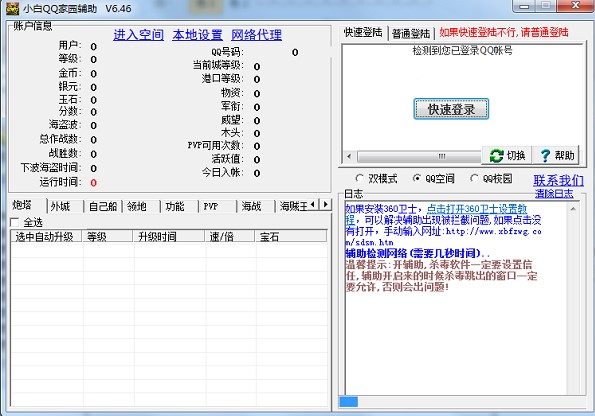The image size is (595, 416).
Task: Click the green refresh icon on 切换 button
Action: [x=496, y=156]
